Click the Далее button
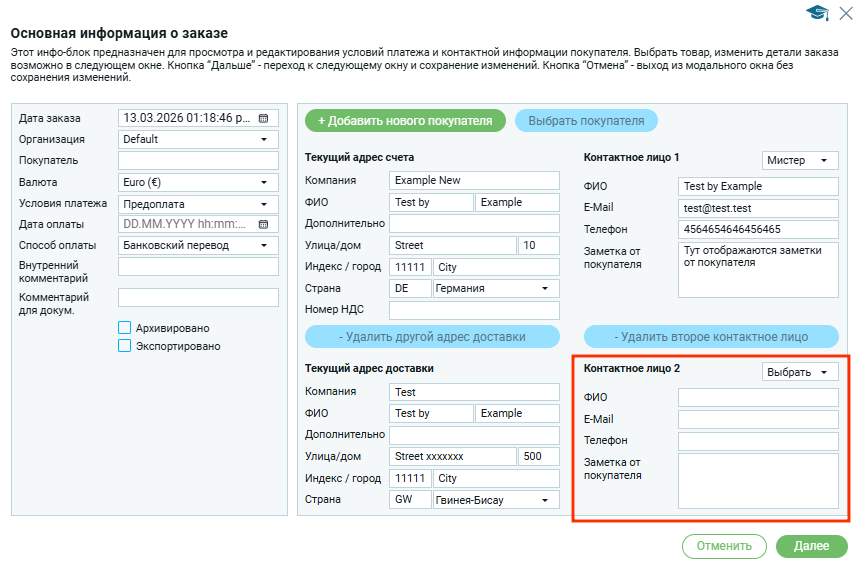 point(811,546)
